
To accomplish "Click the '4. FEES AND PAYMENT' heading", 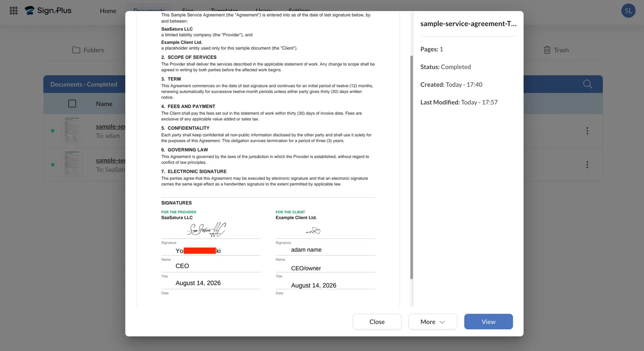I will tap(188, 106).
